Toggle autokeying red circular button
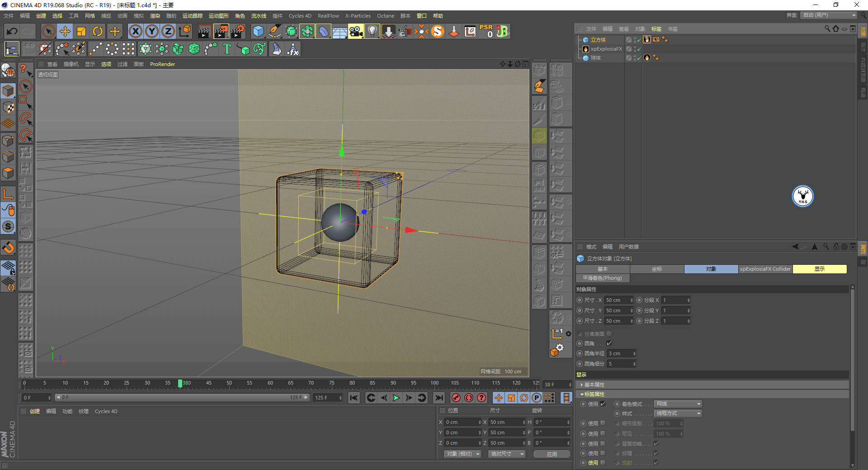This screenshot has height=470, width=868. click(x=469, y=398)
